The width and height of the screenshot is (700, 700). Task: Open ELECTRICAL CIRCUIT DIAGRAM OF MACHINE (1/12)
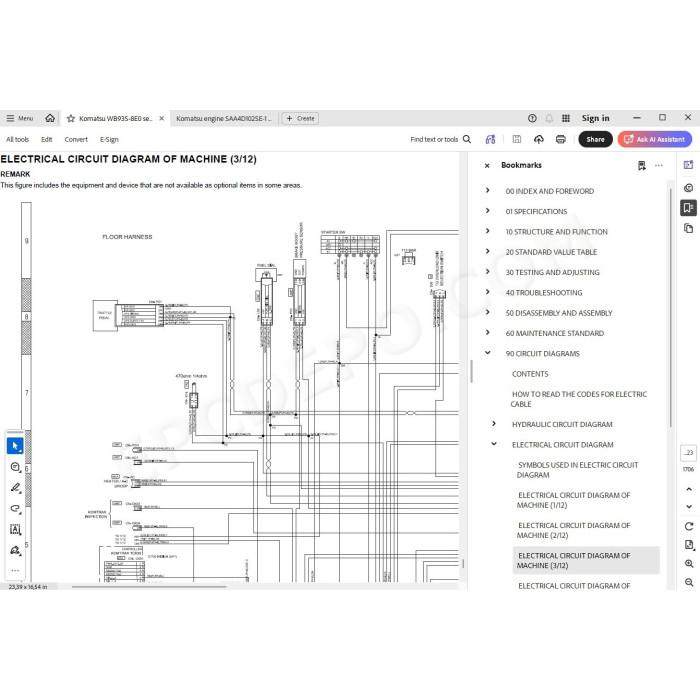click(x=574, y=500)
